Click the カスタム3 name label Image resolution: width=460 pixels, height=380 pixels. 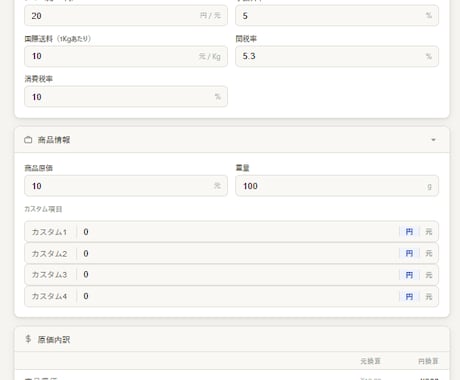(49, 275)
